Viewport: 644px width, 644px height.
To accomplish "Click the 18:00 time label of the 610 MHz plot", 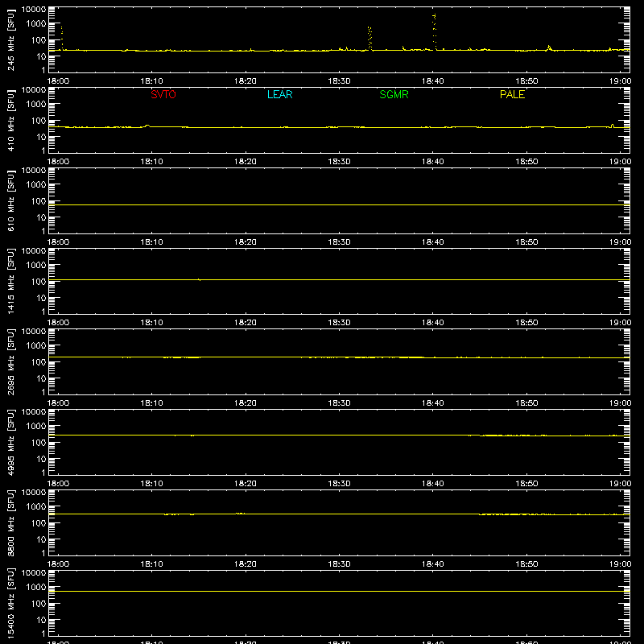I will 58,242.
